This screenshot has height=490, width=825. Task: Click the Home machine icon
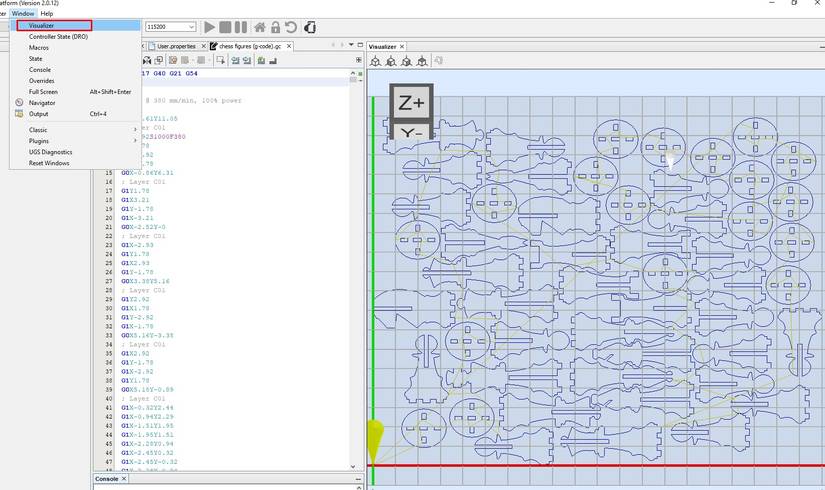[260, 27]
